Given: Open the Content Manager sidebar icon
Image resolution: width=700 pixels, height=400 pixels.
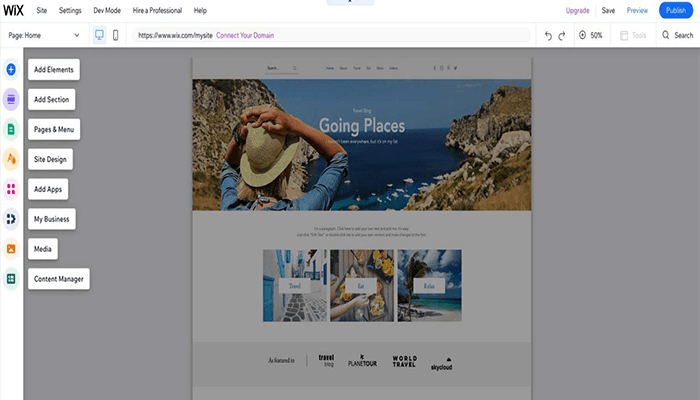Looking at the screenshot, I should tap(11, 279).
